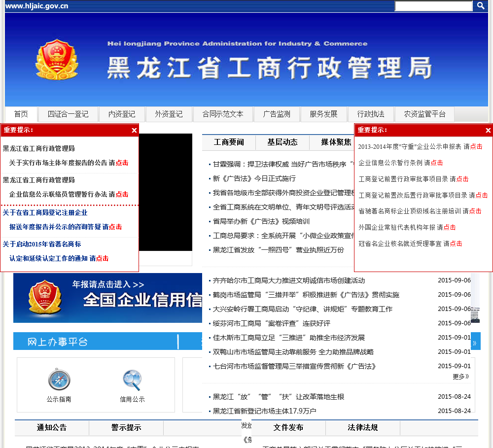The image size is (493, 448).
Task: Switch to the 警示提示 tab
Action: (126, 428)
